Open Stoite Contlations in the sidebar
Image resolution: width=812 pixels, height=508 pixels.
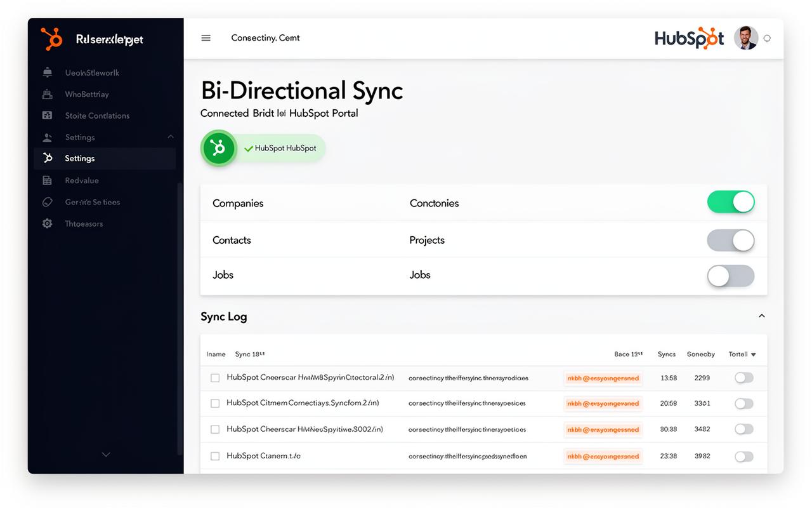pos(97,116)
